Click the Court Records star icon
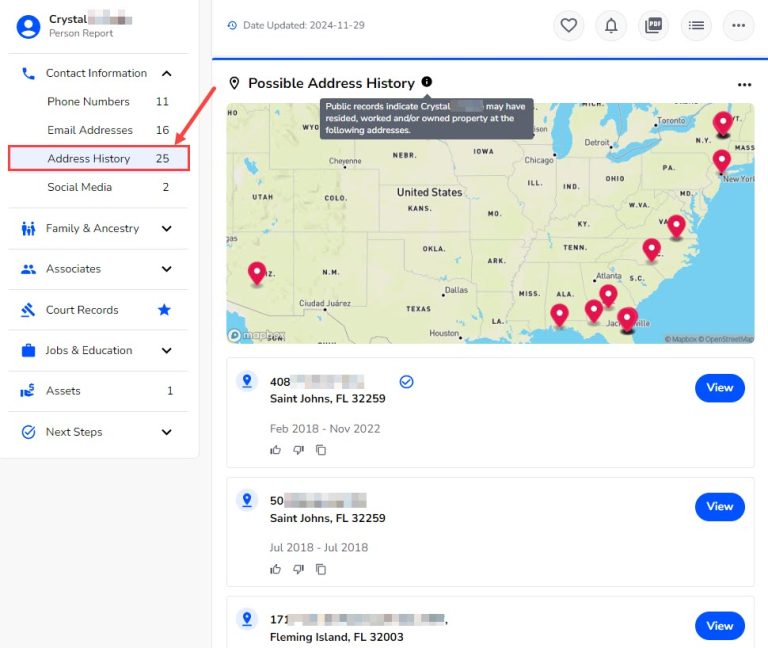 pos(165,310)
